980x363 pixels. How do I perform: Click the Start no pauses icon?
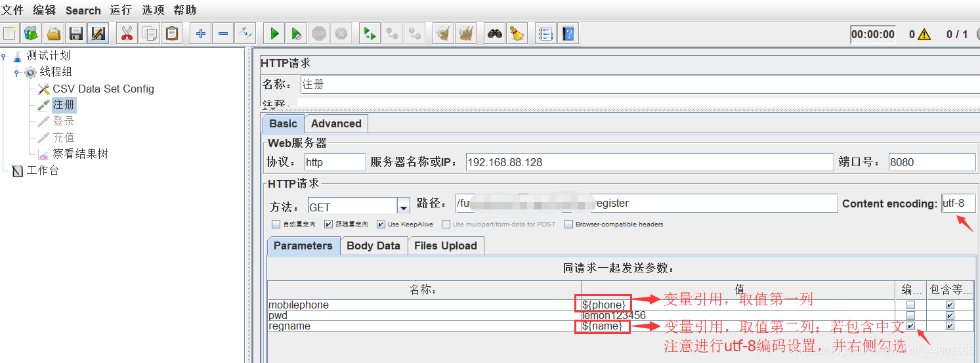[x=297, y=33]
